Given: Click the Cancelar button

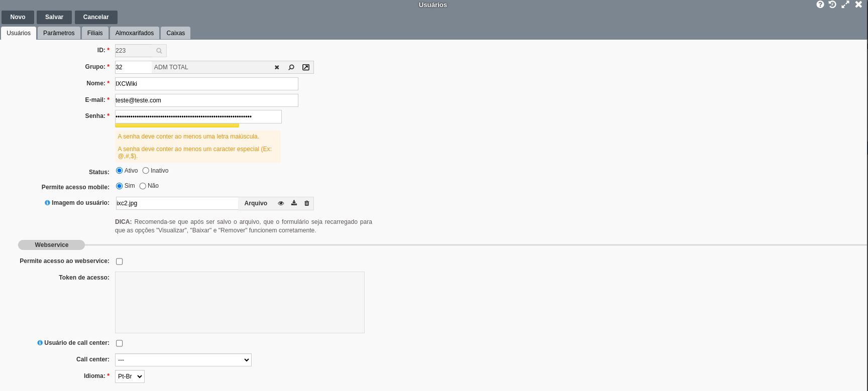Looking at the screenshot, I should [x=96, y=17].
